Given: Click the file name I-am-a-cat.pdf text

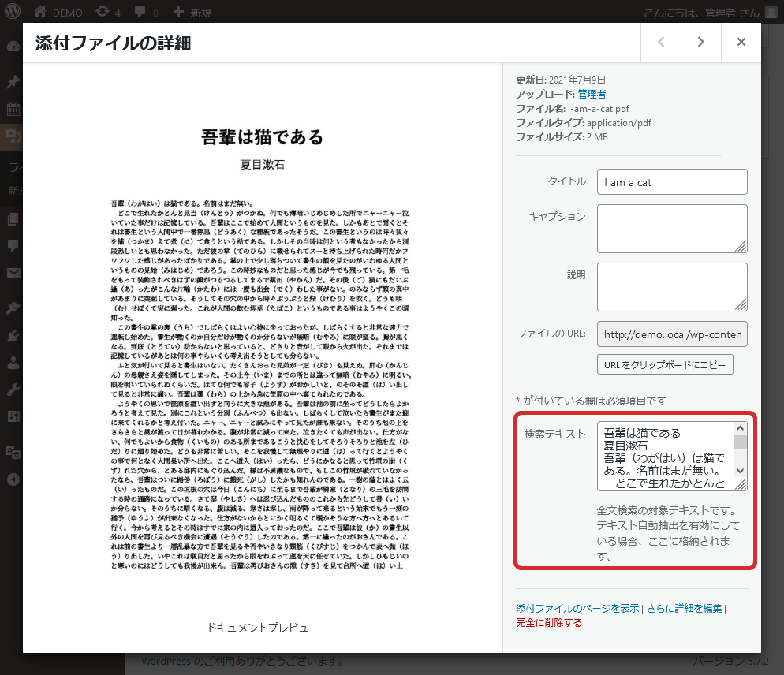Looking at the screenshot, I should tap(599, 109).
